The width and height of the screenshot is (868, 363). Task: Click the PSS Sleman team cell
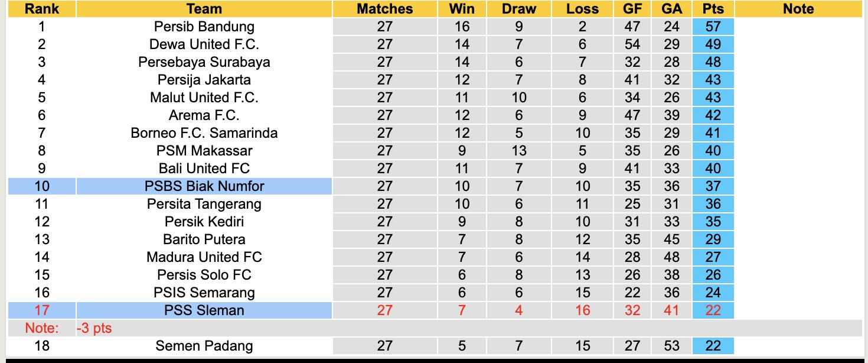click(x=204, y=310)
